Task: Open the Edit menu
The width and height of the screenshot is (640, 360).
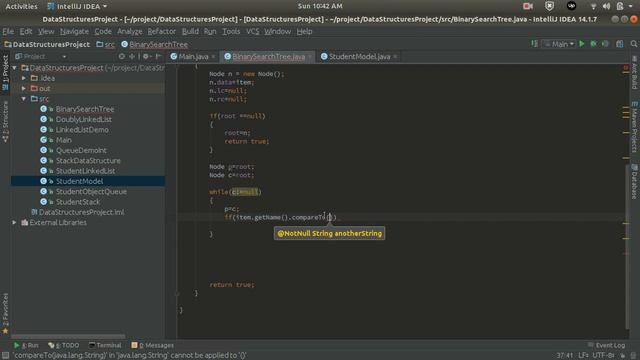Action: (x=26, y=31)
